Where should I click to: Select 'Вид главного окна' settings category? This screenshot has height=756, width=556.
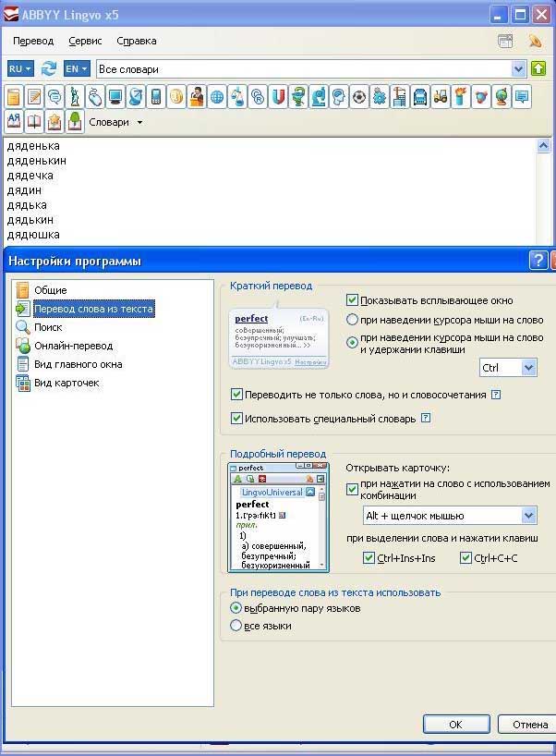click(x=79, y=364)
